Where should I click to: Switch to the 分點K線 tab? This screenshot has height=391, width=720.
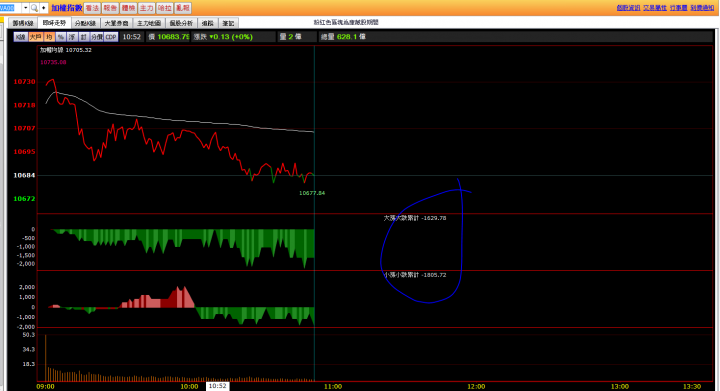(x=85, y=23)
